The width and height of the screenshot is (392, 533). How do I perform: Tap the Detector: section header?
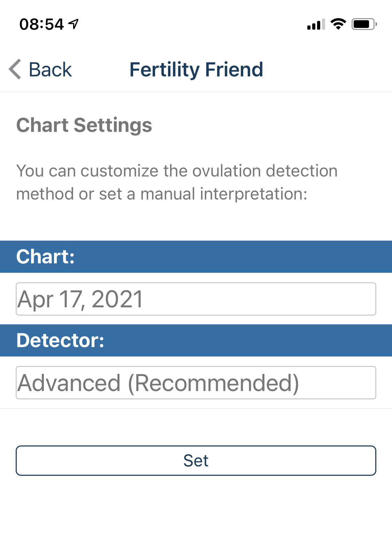click(x=60, y=340)
